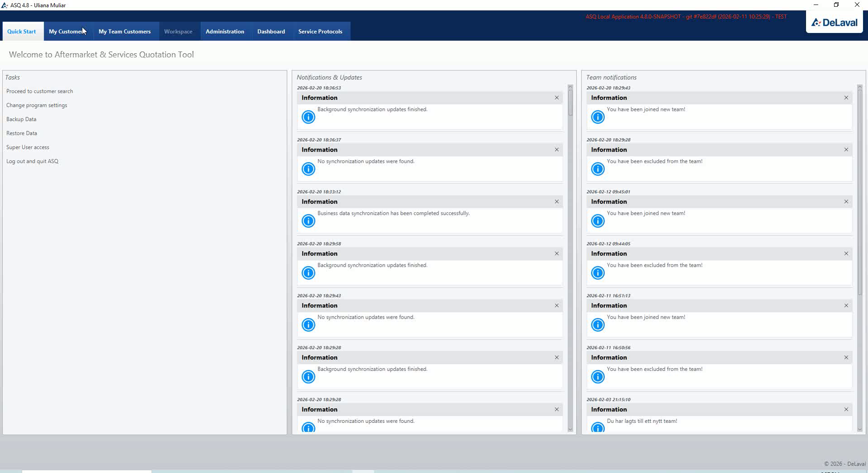The height and width of the screenshot is (473, 868).
Task: Log out and quit ASQ
Action: pos(32,161)
